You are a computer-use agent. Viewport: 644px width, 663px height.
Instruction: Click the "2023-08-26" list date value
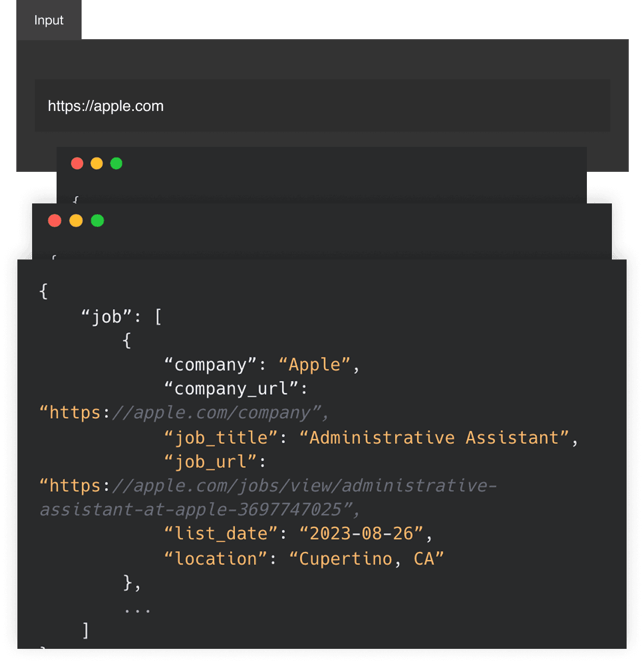tap(361, 534)
